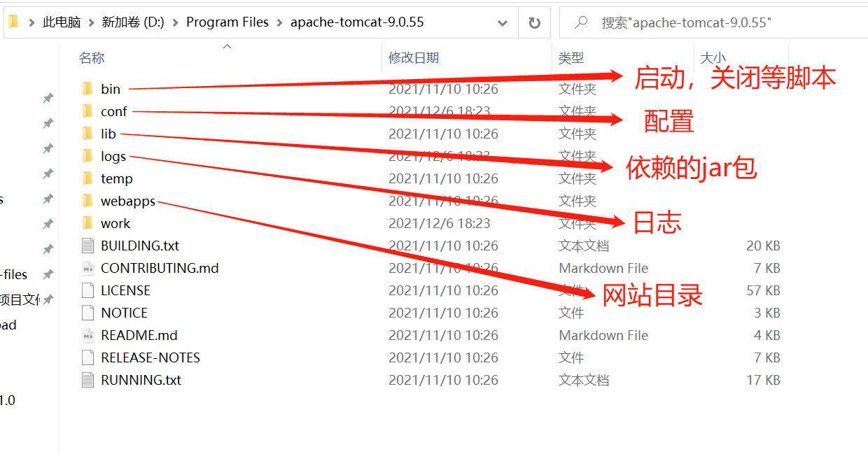Select the file name BUILDING.txt
The height and width of the screenshot is (454, 868).
tap(140, 246)
